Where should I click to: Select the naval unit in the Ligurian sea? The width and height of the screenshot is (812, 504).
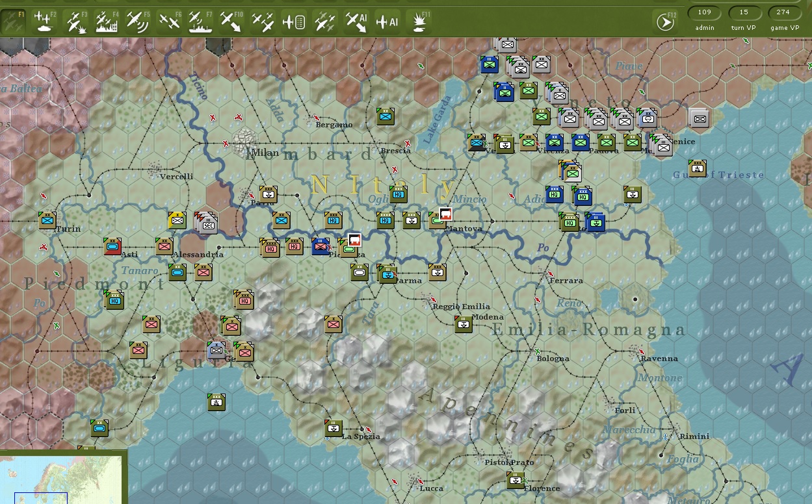pyautogui.click(x=216, y=402)
